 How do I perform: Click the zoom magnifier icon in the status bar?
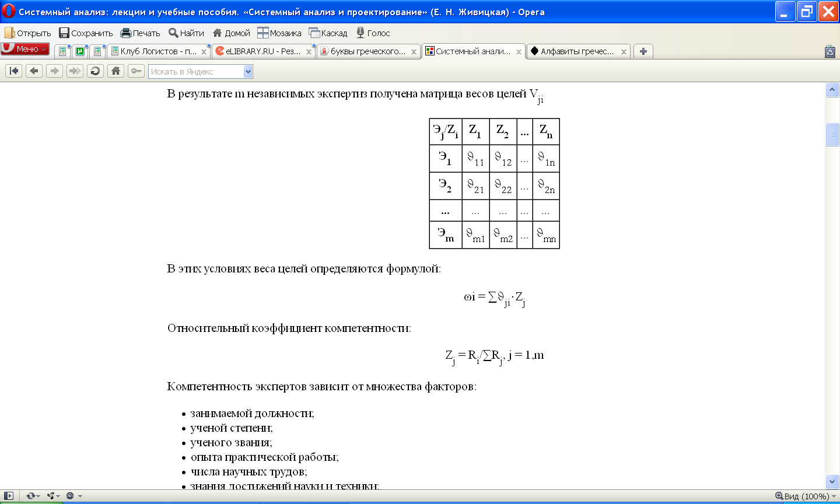pos(779,496)
